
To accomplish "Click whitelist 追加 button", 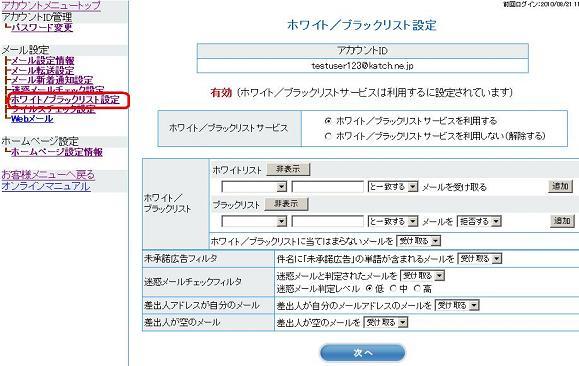I will 560,187.
